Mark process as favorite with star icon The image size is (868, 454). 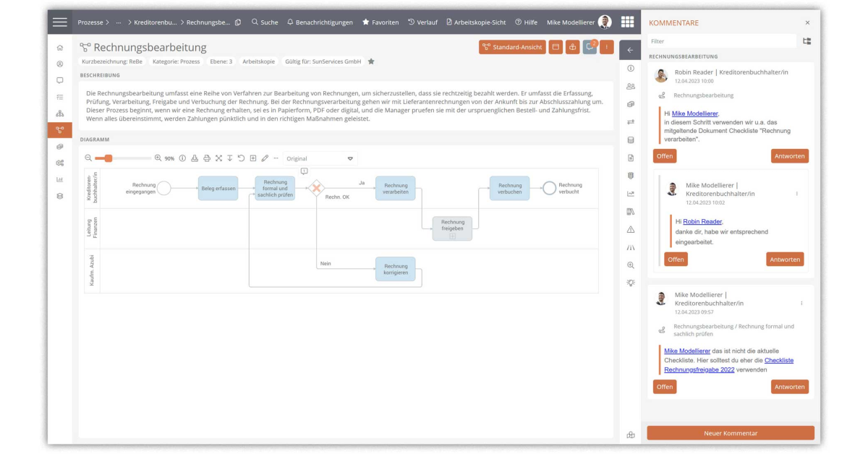(371, 61)
